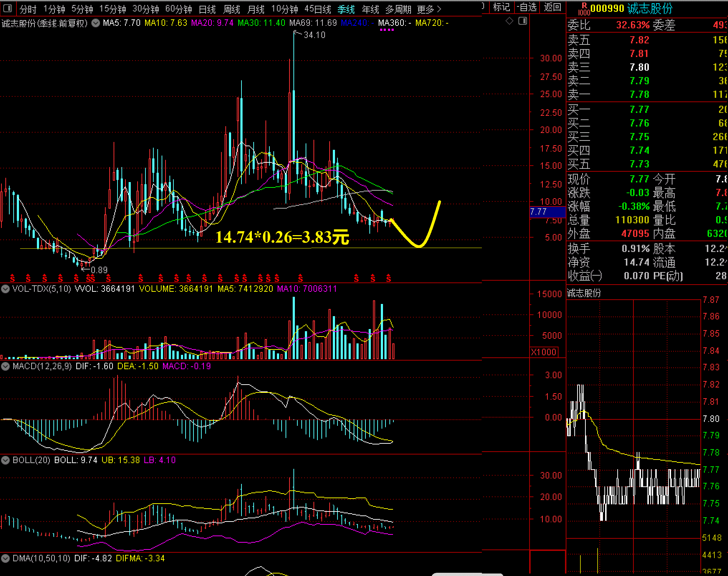Click the 外盘 47095 value
The height and width of the screenshot is (576, 728).
coord(635,234)
